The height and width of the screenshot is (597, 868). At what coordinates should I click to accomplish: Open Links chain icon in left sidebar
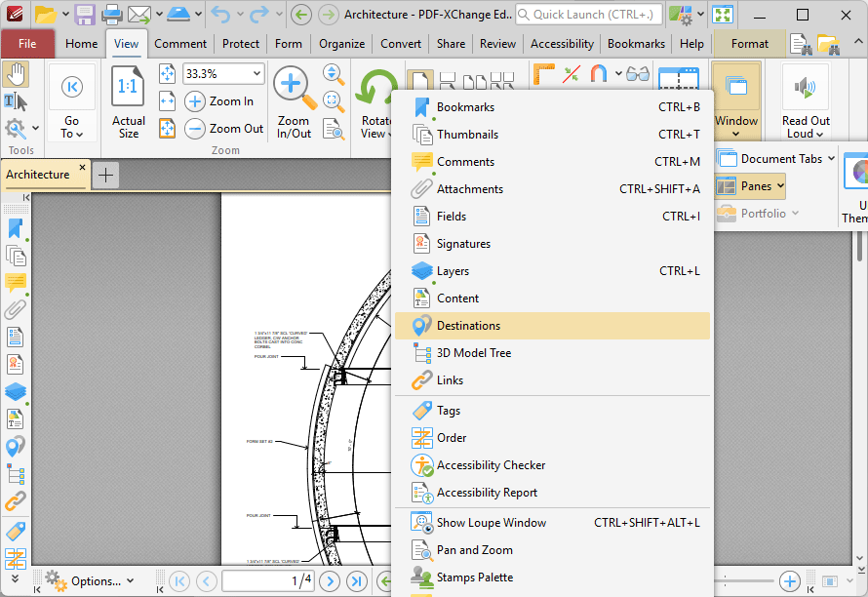point(16,501)
